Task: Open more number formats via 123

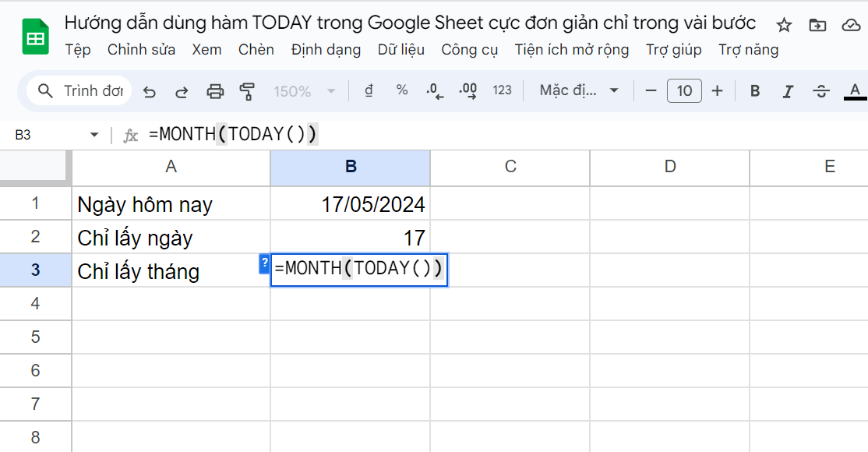Action: click(503, 90)
